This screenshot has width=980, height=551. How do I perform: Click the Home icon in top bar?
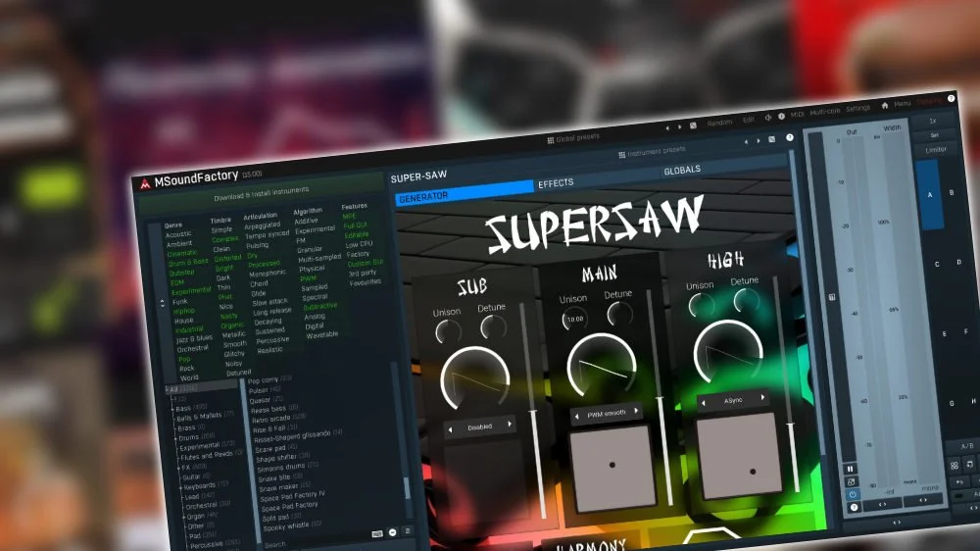coord(884,106)
